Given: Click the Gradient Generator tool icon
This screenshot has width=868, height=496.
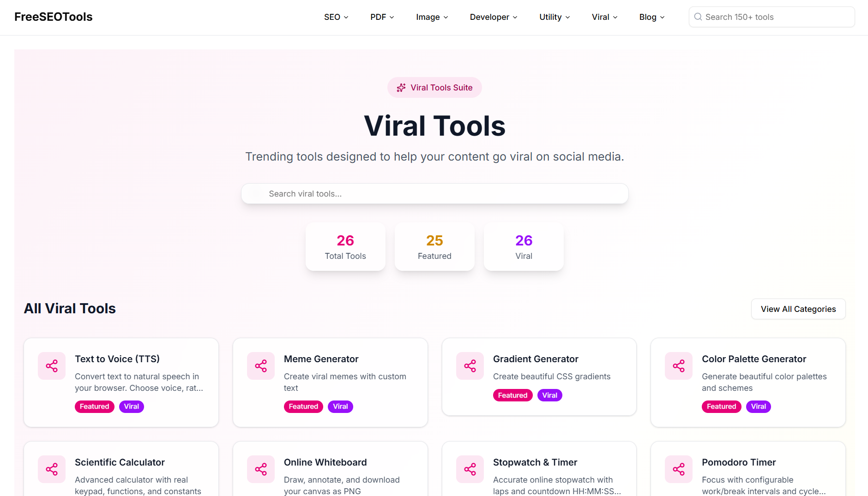Looking at the screenshot, I should click(470, 366).
